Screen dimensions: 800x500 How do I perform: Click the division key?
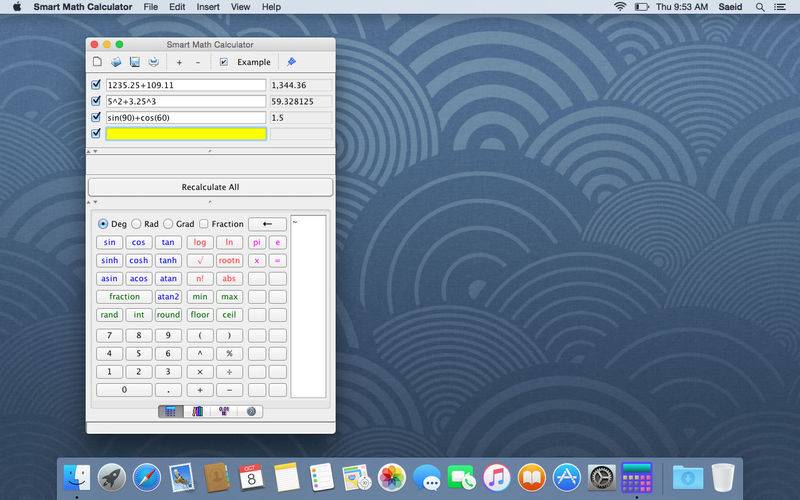click(229, 372)
